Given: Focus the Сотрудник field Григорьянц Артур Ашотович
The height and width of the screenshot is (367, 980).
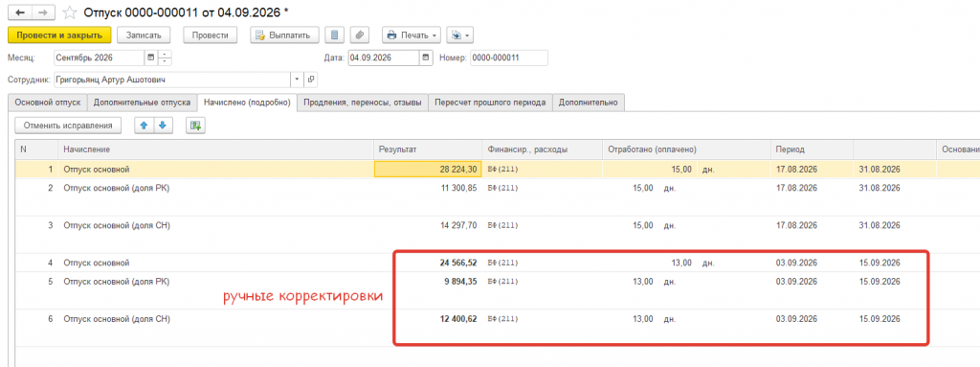Looking at the screenshot, I should [172, 80].
